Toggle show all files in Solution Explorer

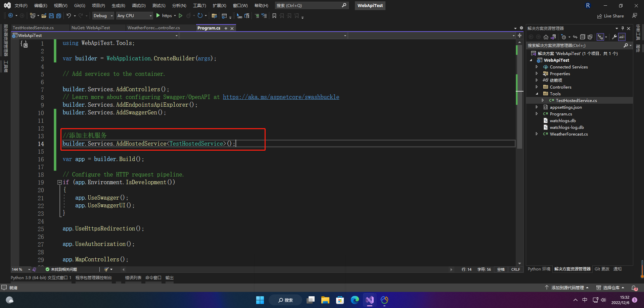pyautogui.click(x=590, y=37)
